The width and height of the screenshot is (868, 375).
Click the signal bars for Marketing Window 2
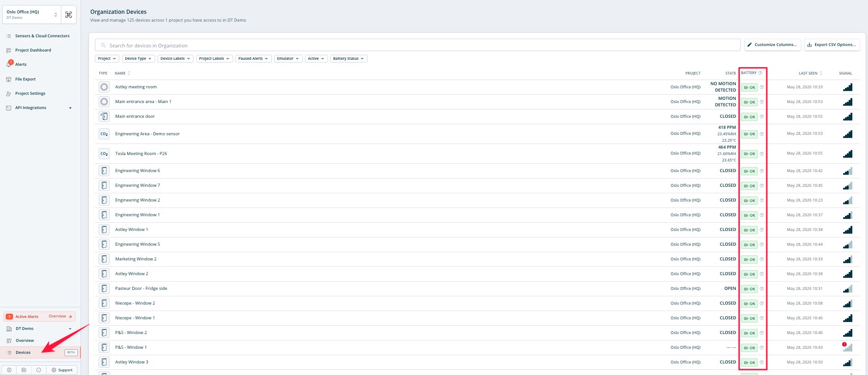(x=848, y=259)
